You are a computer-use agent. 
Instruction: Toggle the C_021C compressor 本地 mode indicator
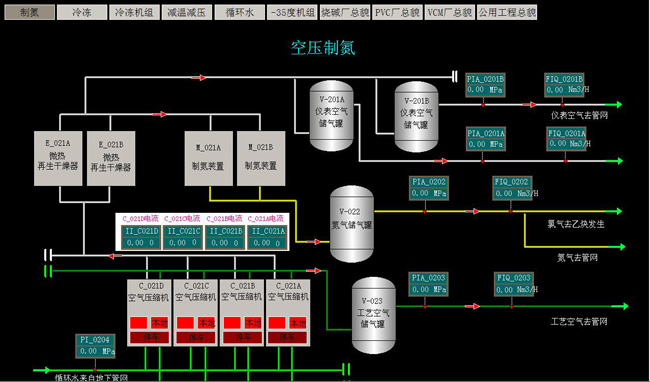(206, 323)
